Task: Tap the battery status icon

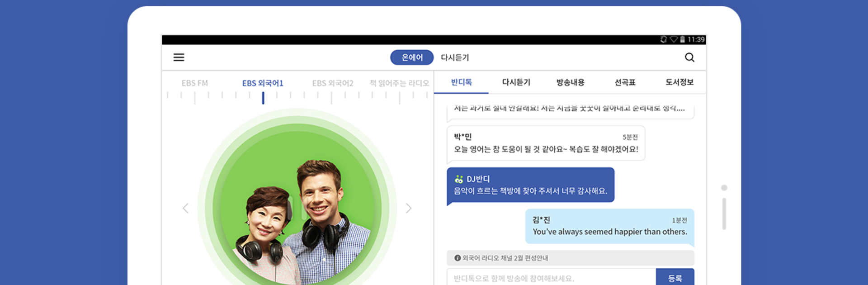Action: coord(683,39)
